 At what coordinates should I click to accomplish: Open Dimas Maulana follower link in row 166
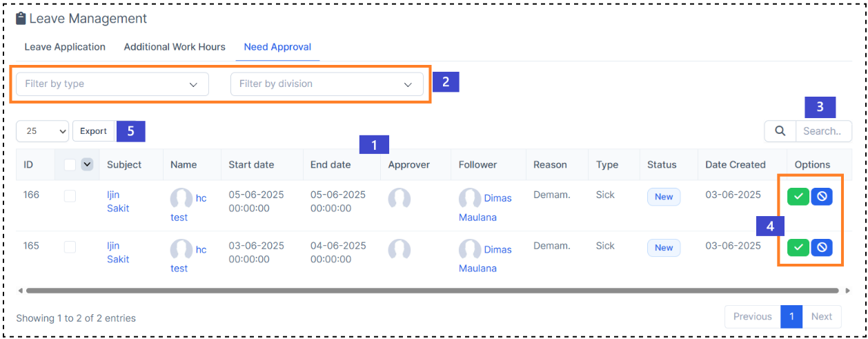[x=497, y=198]
